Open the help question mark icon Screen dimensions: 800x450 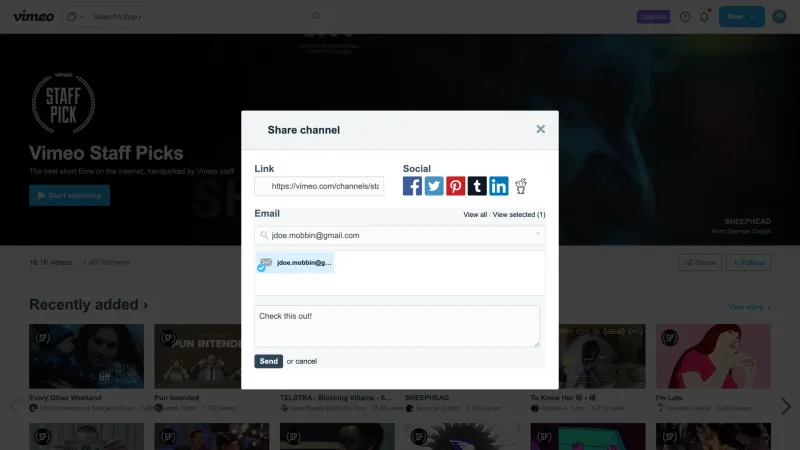coord(685,17)
